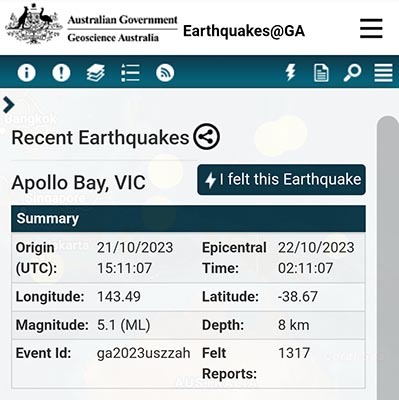Open the toolbar striped menu icon
The width and height of the screenshot is (399, 400).
click(x=383, y=72)
